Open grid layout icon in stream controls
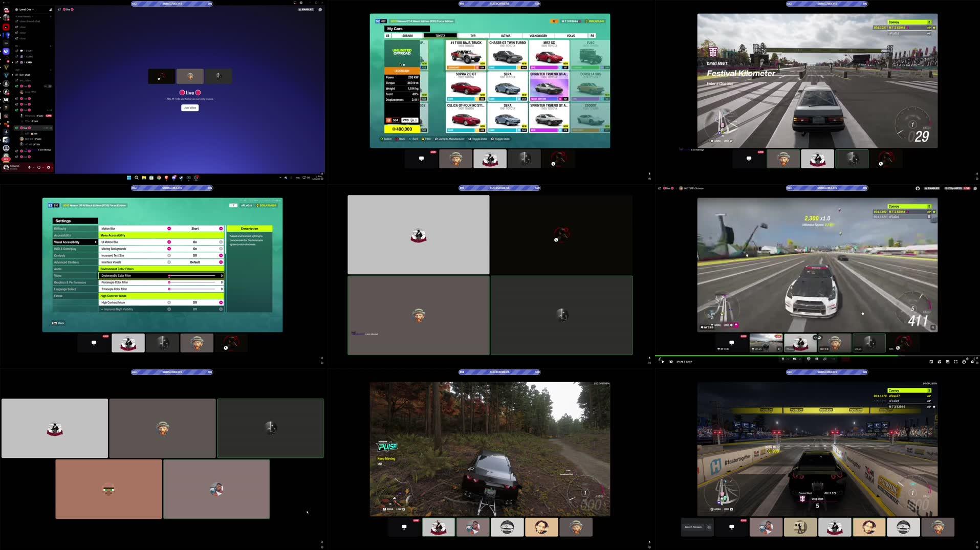Viewport: 980px width, 550px height. coord(817,359)
